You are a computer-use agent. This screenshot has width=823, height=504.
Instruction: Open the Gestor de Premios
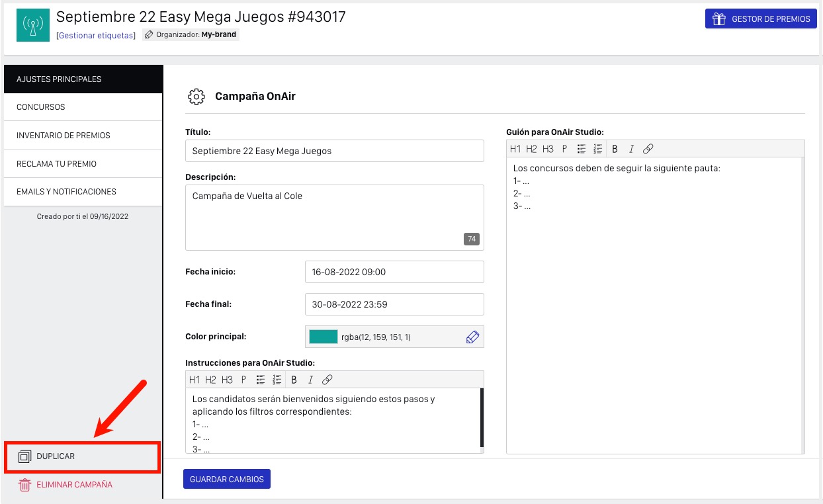761,19
